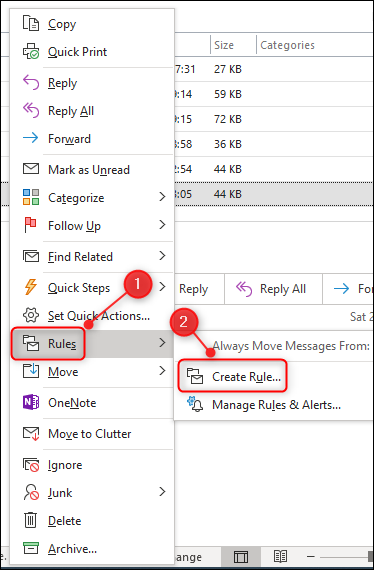Select the email row sized 27 KB
Screen dimensions: 374x570
point(274,69)
